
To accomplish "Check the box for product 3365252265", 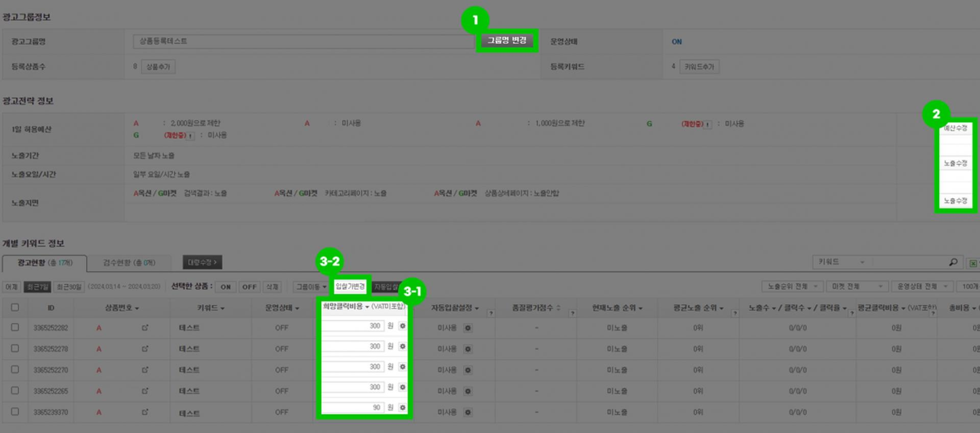I will pos(15,390).
